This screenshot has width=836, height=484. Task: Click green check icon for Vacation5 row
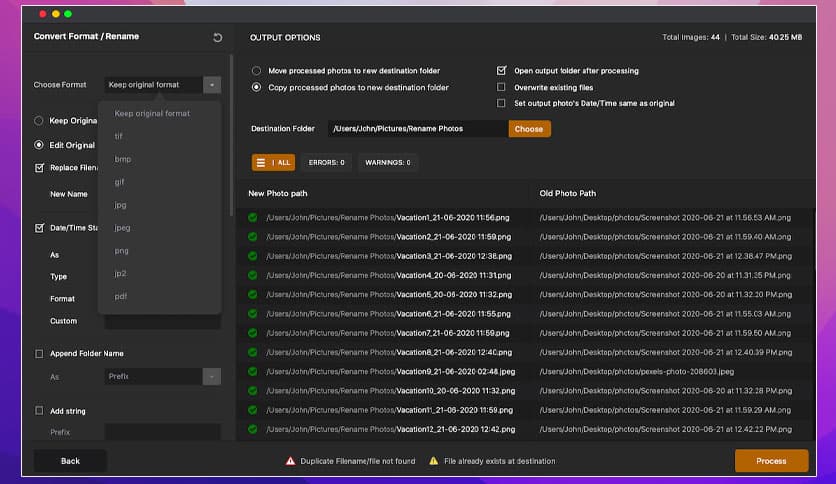pyautogui.click(x=253, y=294)
